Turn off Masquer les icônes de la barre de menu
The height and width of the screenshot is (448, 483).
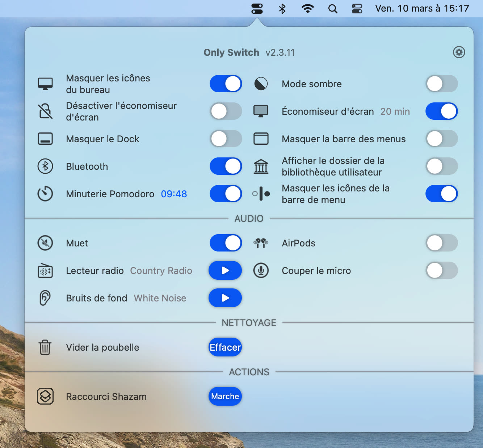tap(441, 194)
